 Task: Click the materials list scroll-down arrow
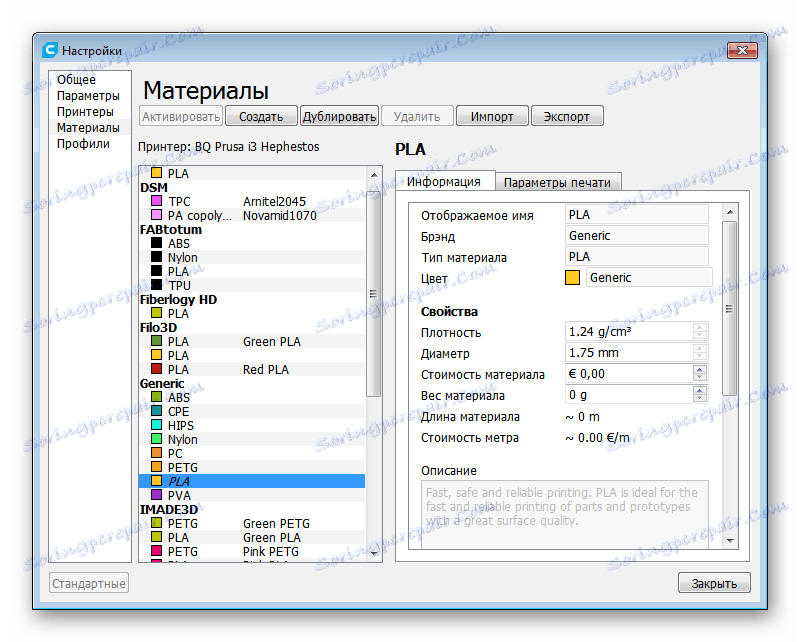(374, 553)
